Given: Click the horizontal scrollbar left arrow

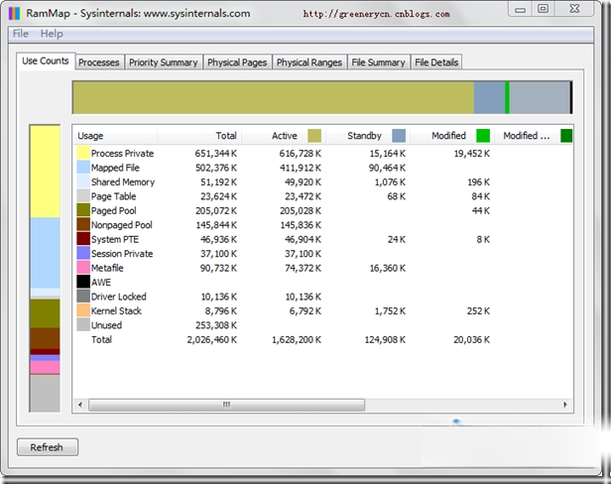Looking at the screenshot, I should 80,405.
